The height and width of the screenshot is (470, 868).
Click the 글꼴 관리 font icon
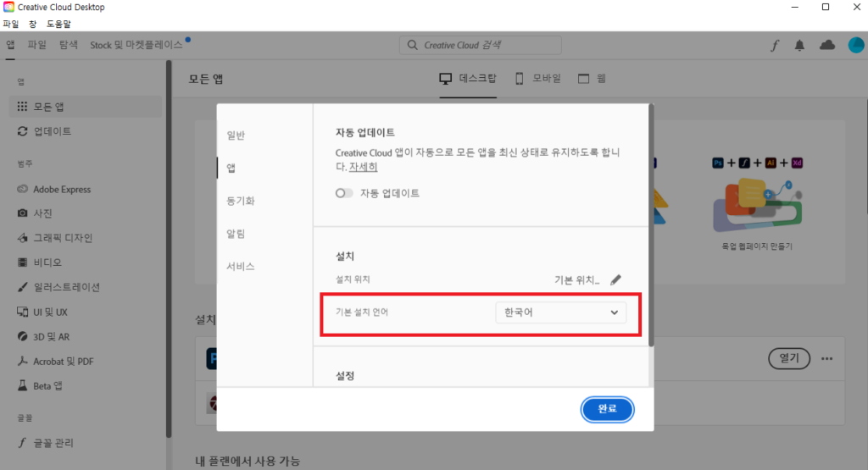click(22, 442)
